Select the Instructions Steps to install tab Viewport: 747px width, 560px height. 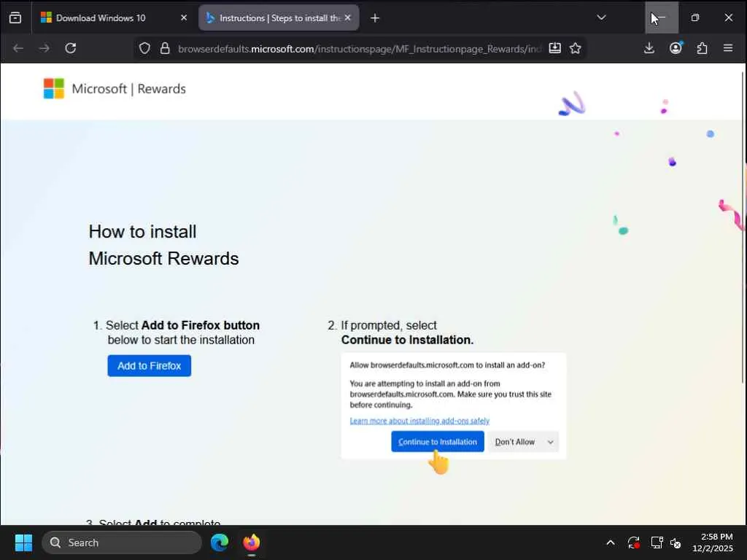(x=279, y=18)
